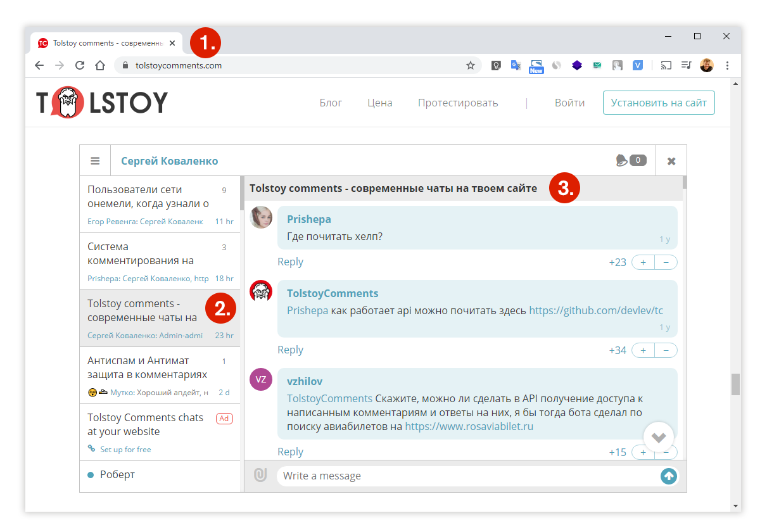Bookmark page with star icon
Viewport: 767px width, 532px height.
(471, 65)
